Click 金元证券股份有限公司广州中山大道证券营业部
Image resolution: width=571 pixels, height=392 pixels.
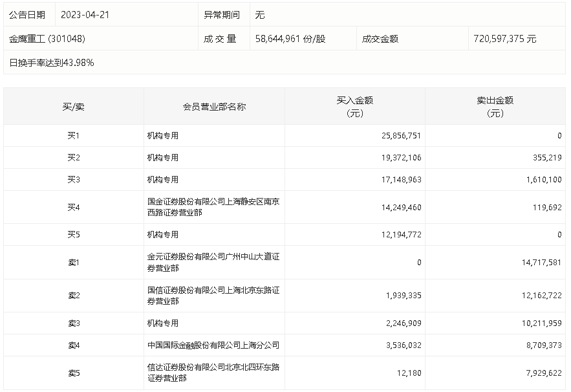click(x=213, y=263)
